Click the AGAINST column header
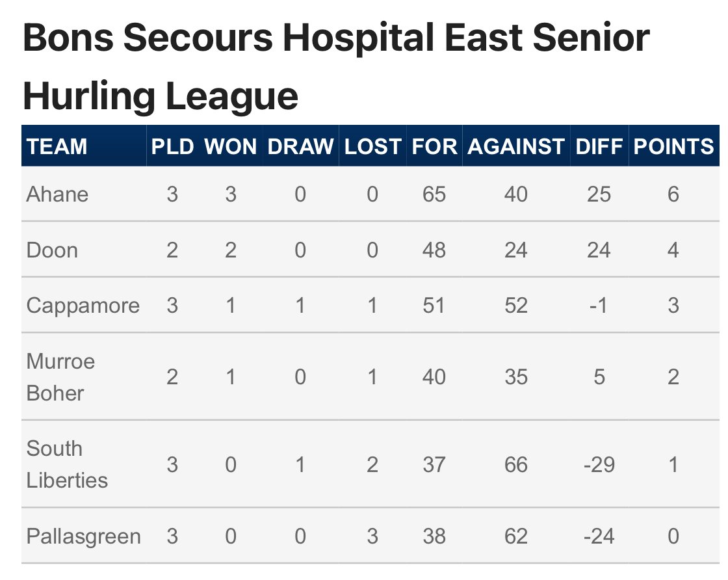 pyautogui.click(x=516, y=147)
